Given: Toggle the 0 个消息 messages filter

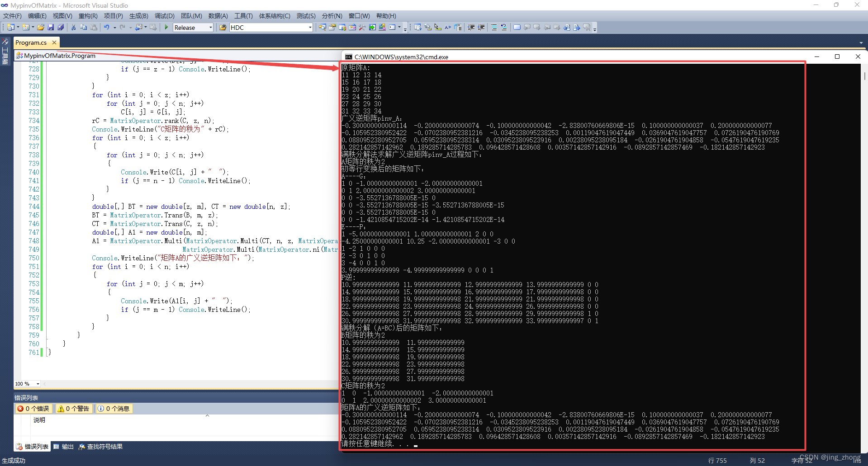Looking at the screenshot, I should [x=114, y=409].
